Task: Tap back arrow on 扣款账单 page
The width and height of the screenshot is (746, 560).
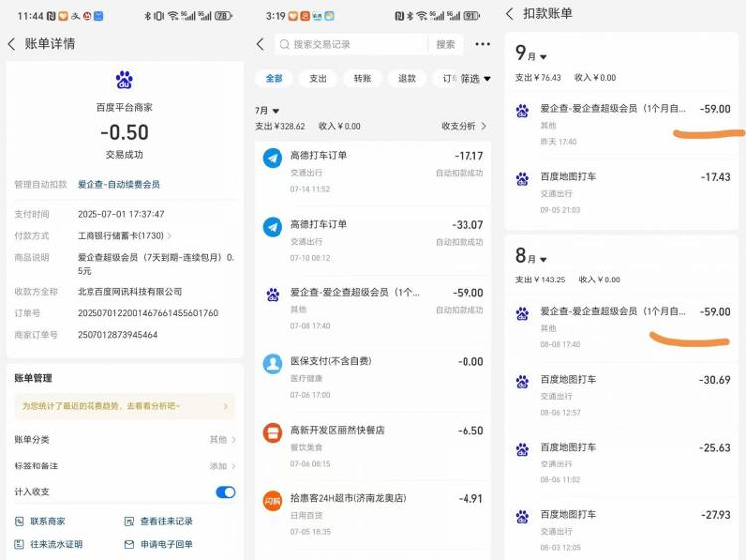Action: click(x=510, y=13)
